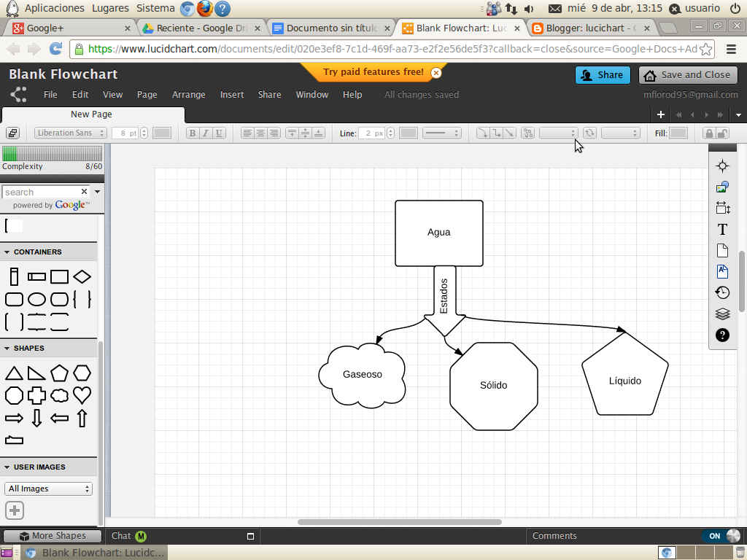Open the Layers panel icon
The width and height of the screenshot is (747, 560).
722,314
